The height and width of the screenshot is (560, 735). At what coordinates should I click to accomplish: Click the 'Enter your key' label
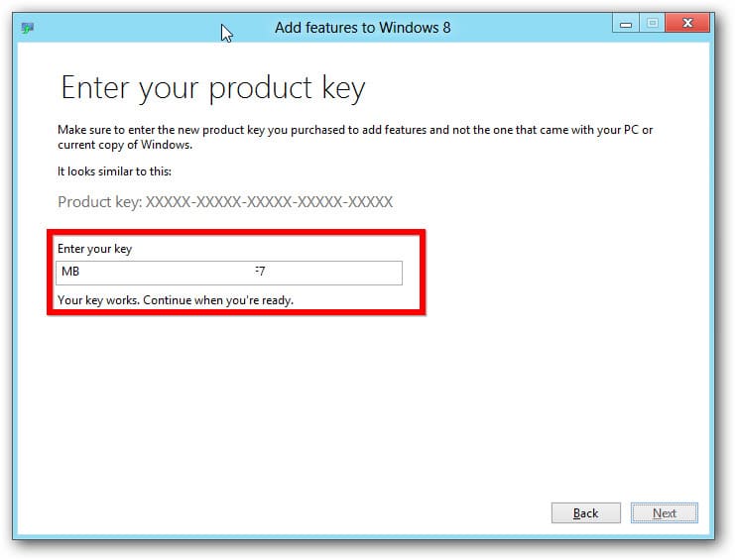pos(94,249)
